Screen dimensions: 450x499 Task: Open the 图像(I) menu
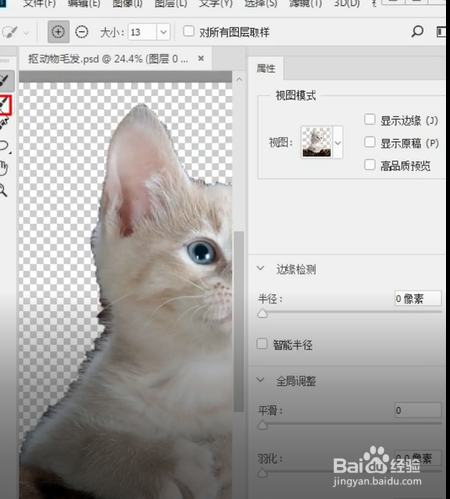127,4
